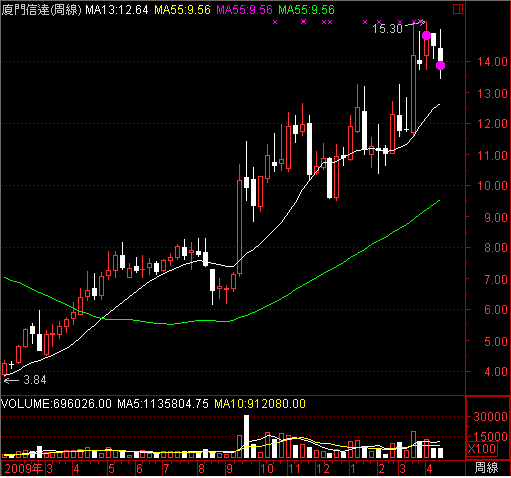
Task: Jump to month 7 on the time axis
Action: [166, 469]
